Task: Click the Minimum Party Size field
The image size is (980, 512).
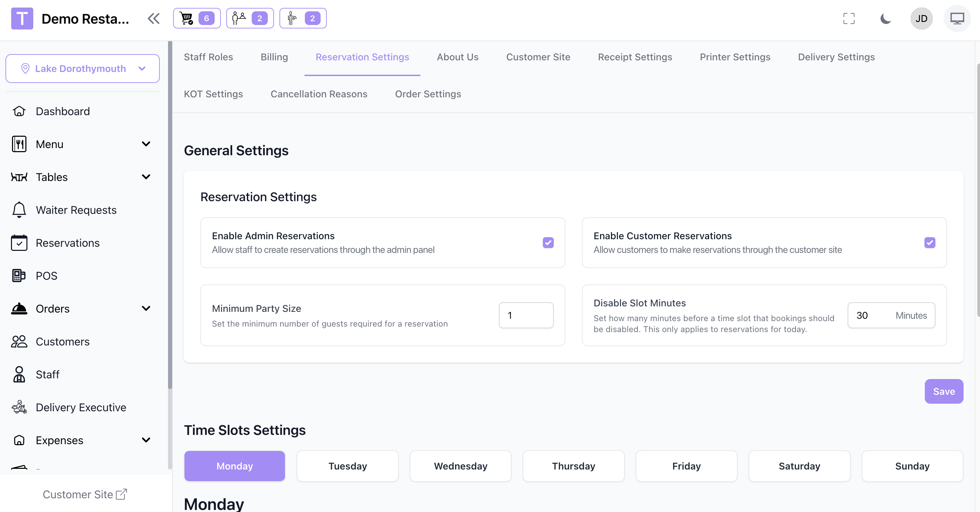Action: coord(526,315)
